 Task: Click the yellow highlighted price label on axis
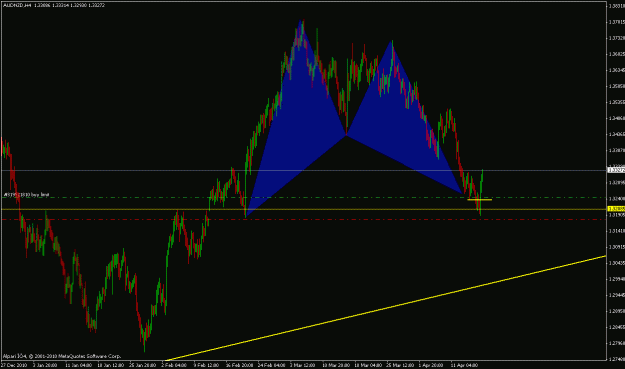pos(616,209)
